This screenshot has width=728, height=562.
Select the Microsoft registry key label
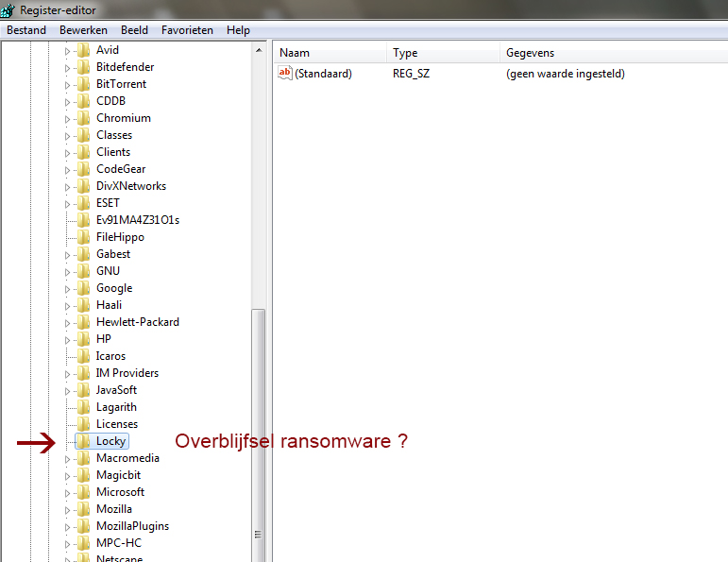click(120, 492)
